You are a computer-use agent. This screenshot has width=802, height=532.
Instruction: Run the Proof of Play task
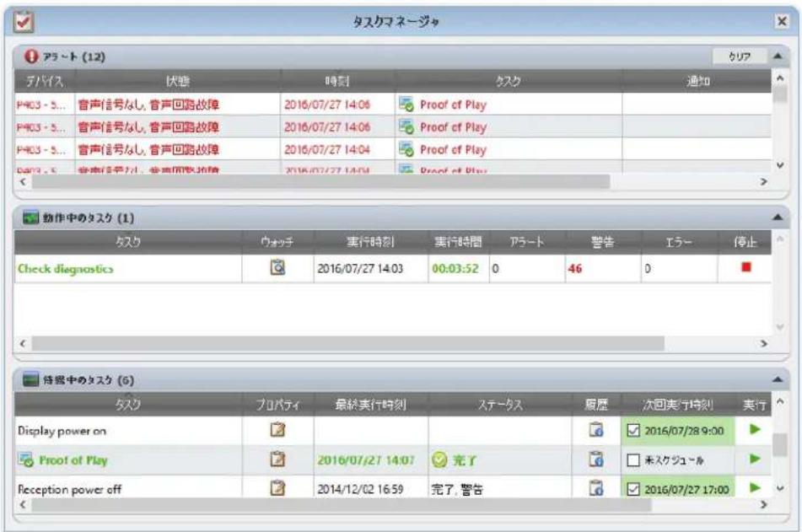(x=755, y=459)
